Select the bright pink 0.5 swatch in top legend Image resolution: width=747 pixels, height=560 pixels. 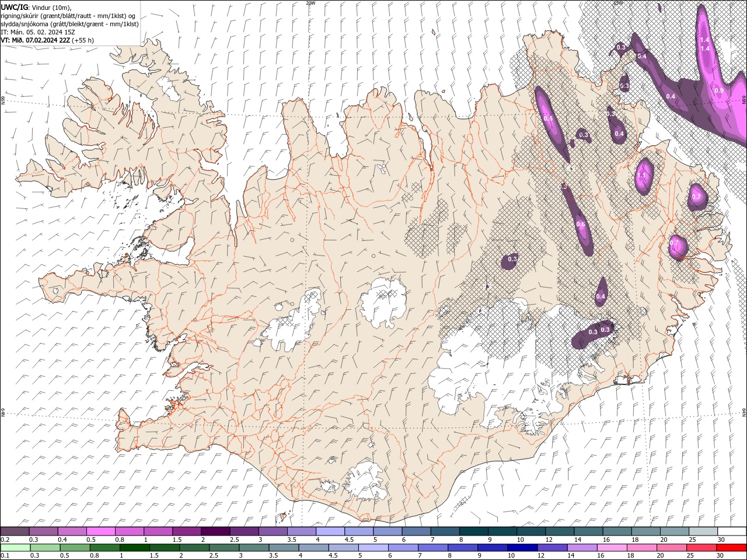100,531
